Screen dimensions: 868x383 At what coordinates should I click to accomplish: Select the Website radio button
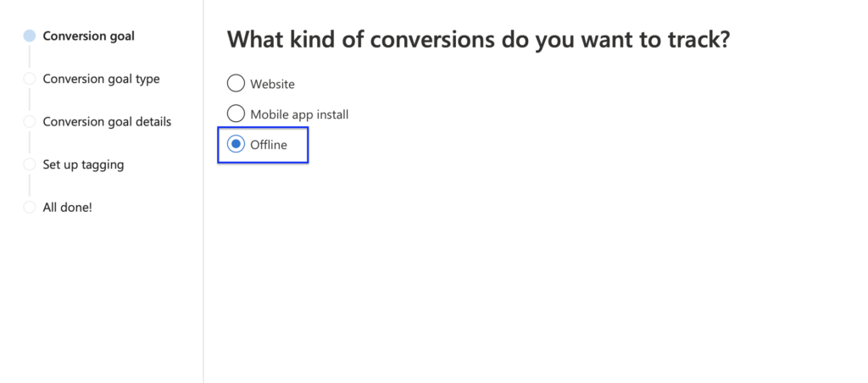pyautogui.click(x=236, y=83)
